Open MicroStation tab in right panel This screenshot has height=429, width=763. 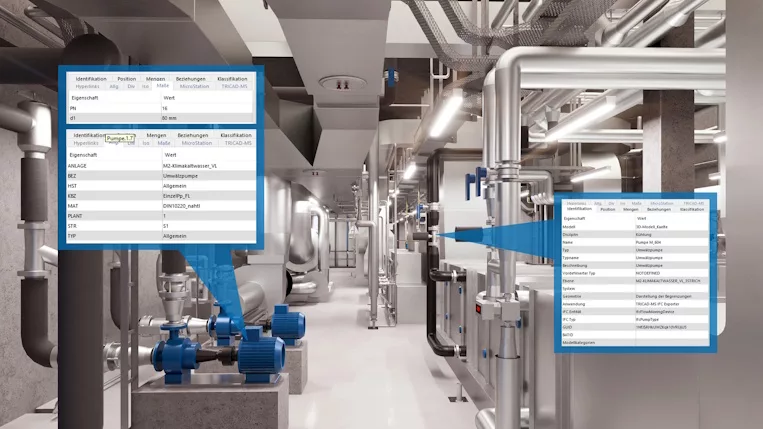coord(662,203)
